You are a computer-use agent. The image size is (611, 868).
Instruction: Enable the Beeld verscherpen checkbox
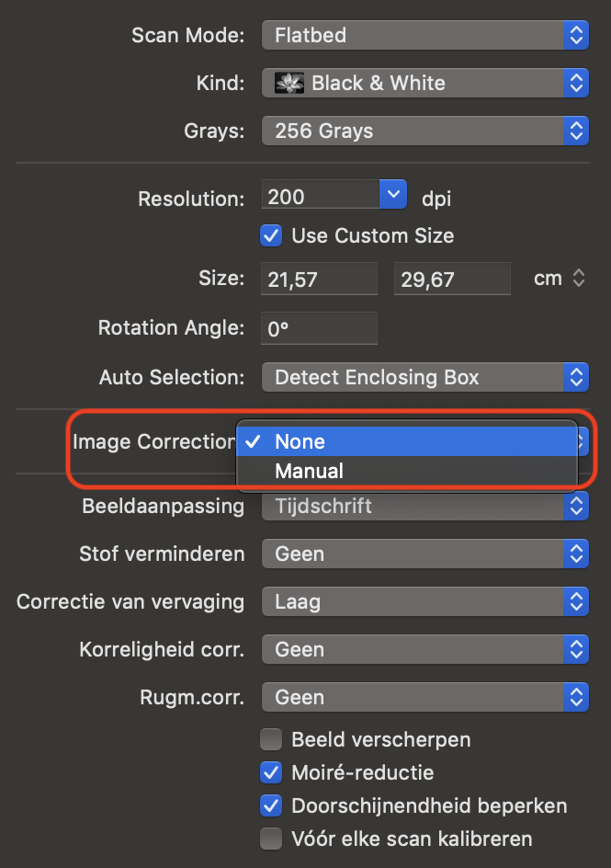[271, 739]
